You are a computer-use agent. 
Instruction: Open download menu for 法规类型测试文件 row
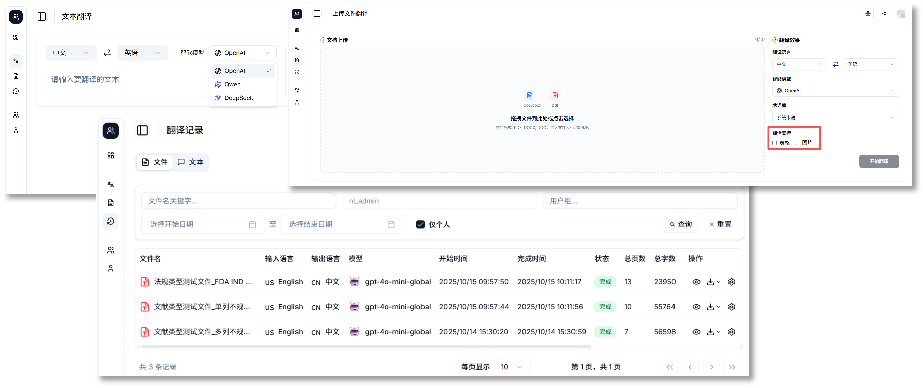[713, 282]
